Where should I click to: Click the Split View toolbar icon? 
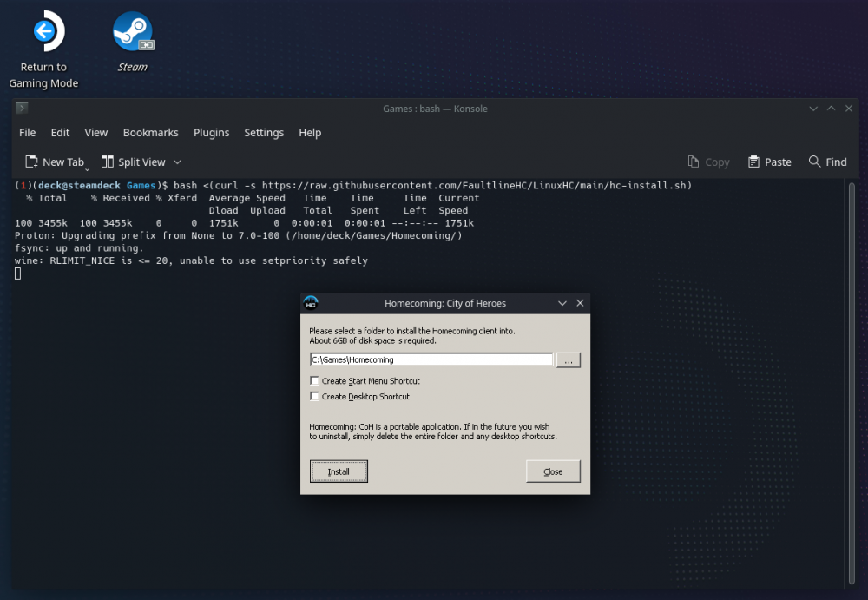click(x=108, y=162)
